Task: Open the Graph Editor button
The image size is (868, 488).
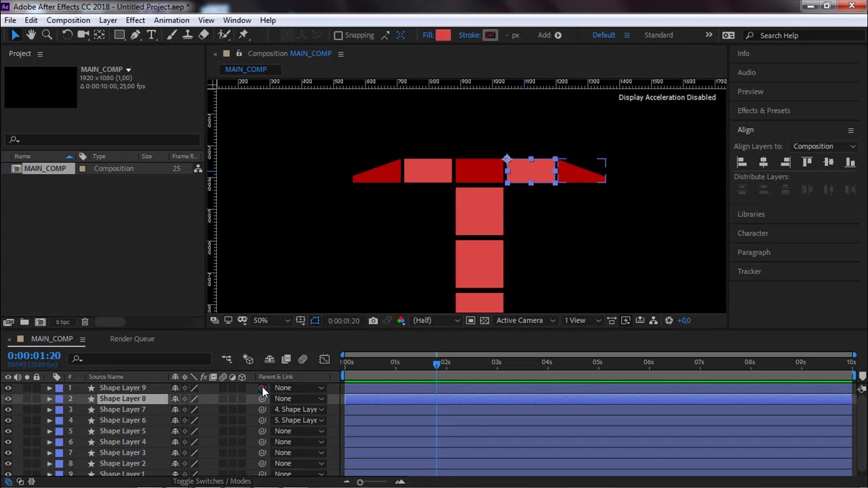Action: click(x=324, y=359)
